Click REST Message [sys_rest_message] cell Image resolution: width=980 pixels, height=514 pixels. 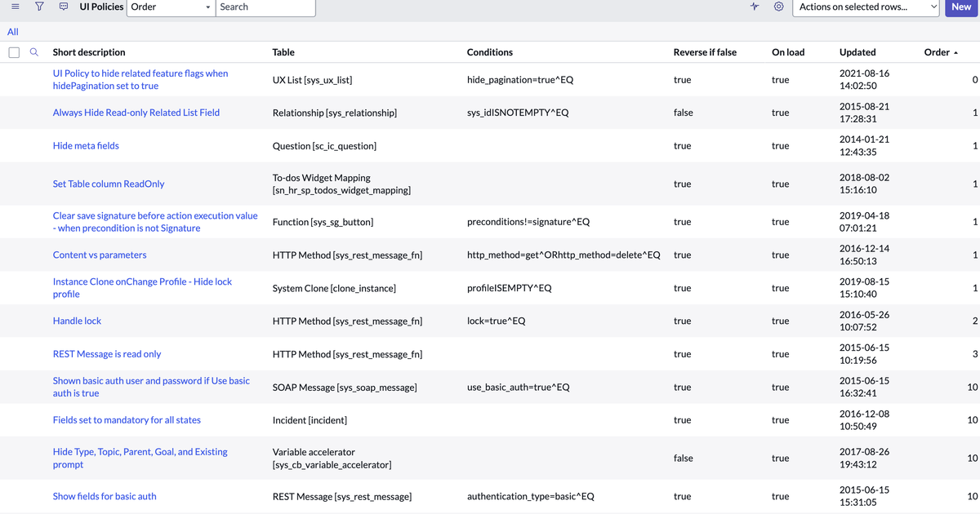[x=341, y=496]
